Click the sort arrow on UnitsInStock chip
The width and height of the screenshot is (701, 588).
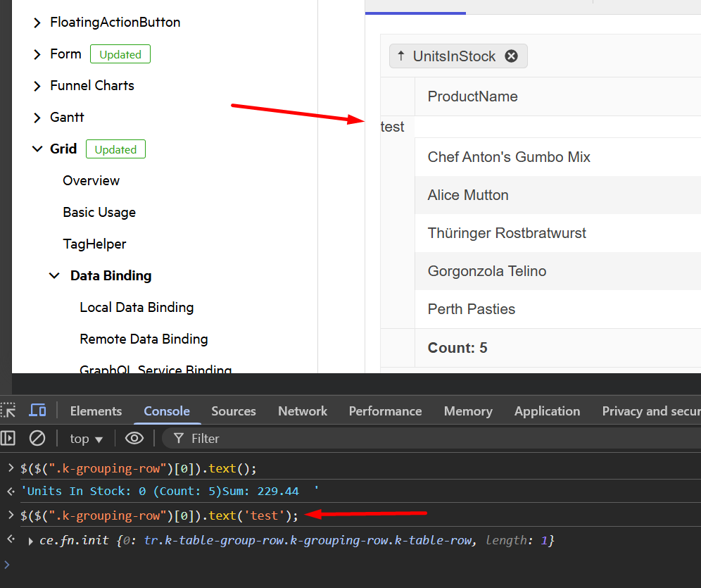tap(401, 56)
